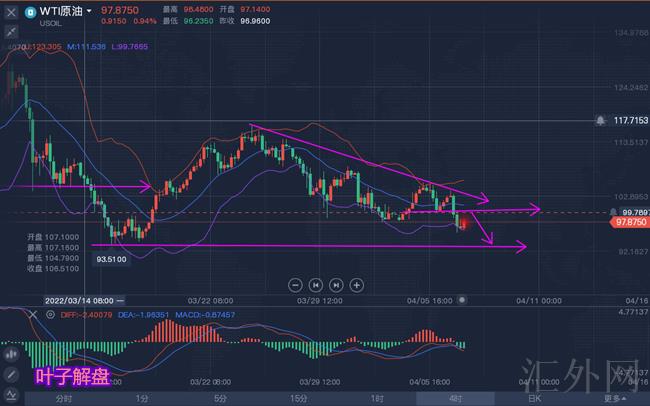Click the small bell icon near 99.78 line

point(613,212)
